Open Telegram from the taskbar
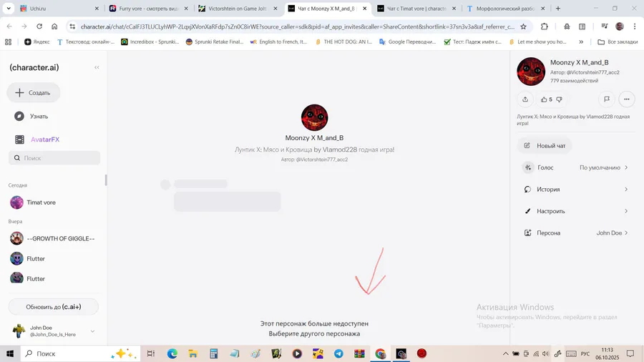This screenshot has height=362, width=644. coord(338,353)
